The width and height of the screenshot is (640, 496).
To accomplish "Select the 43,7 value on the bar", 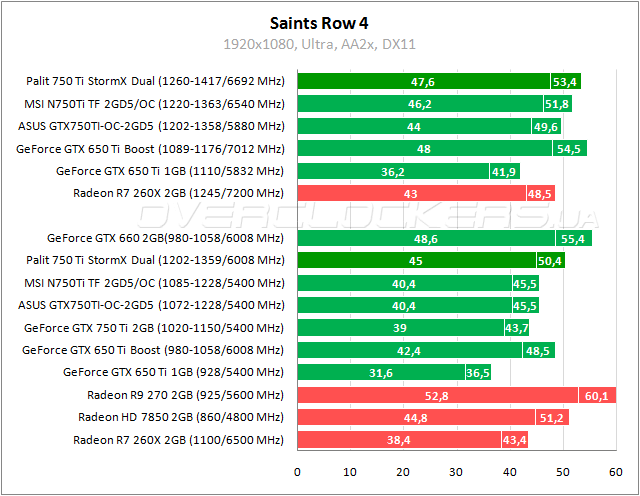I will coord(517,328).
